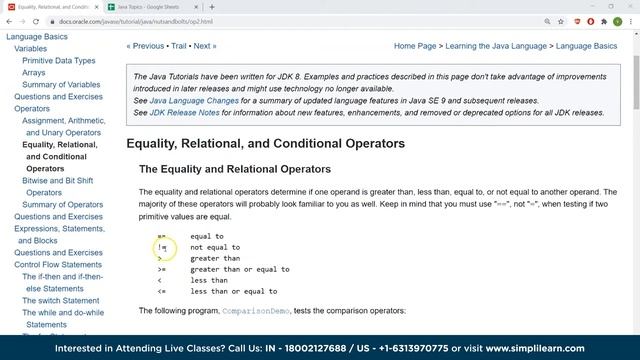Open The if-then and if-then-else Statements
Viewport: 640px width, 360px height.
click(x=62, y=282)
